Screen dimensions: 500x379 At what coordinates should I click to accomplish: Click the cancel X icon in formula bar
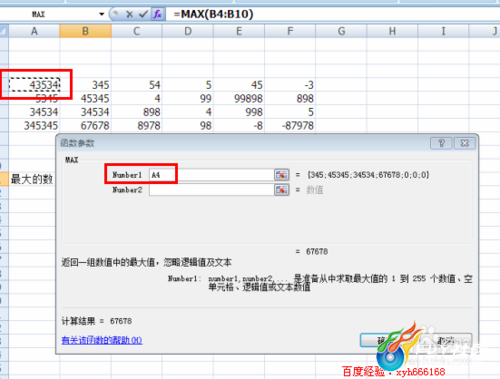click(x=130, y=14)
